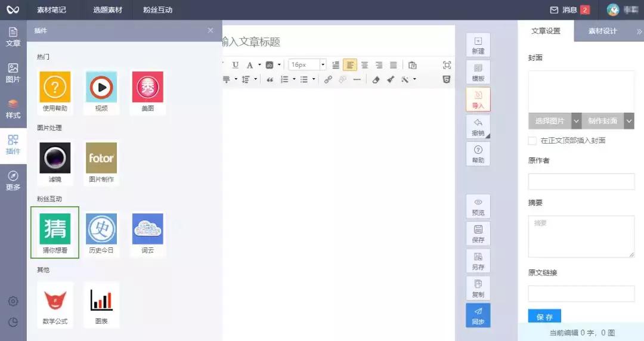This screenshot has height=341, width=644.
Task: Toggle the highlighted left-align button
Action: pos(350,65)
